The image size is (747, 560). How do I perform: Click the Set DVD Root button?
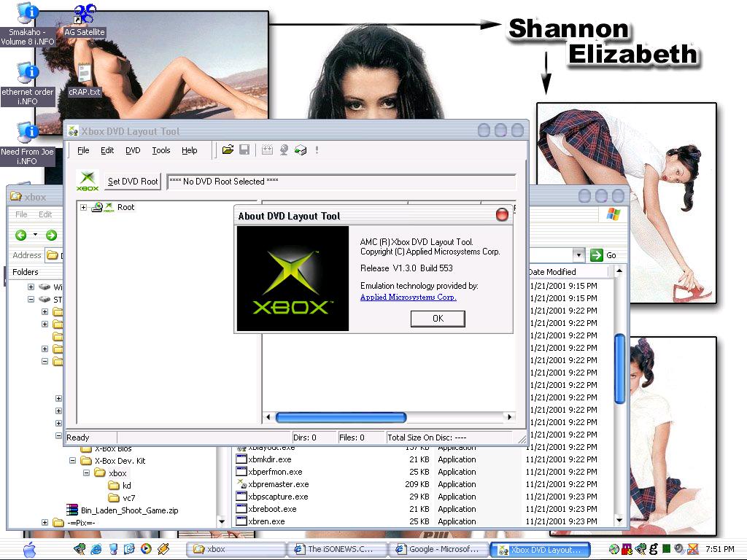[133, 182]
